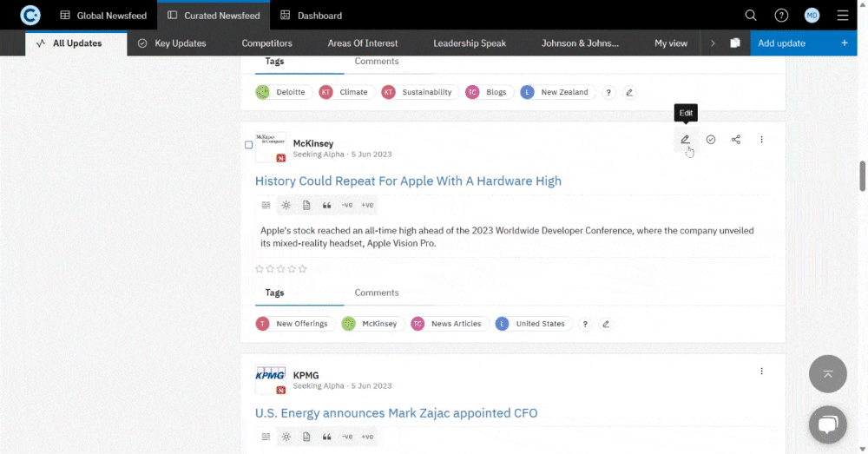Click the News Articles tag
This screenshot has height=454, width=868.
coord(450,324)
